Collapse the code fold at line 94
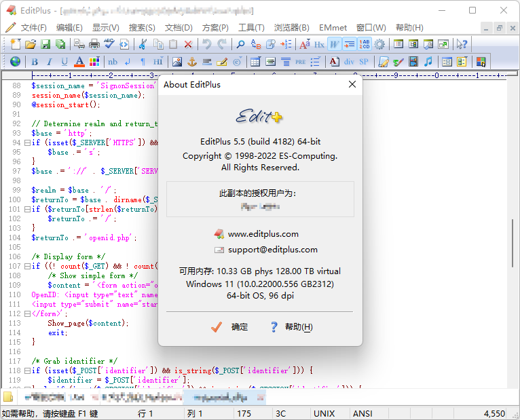The image size is (520, 420). 28,142
